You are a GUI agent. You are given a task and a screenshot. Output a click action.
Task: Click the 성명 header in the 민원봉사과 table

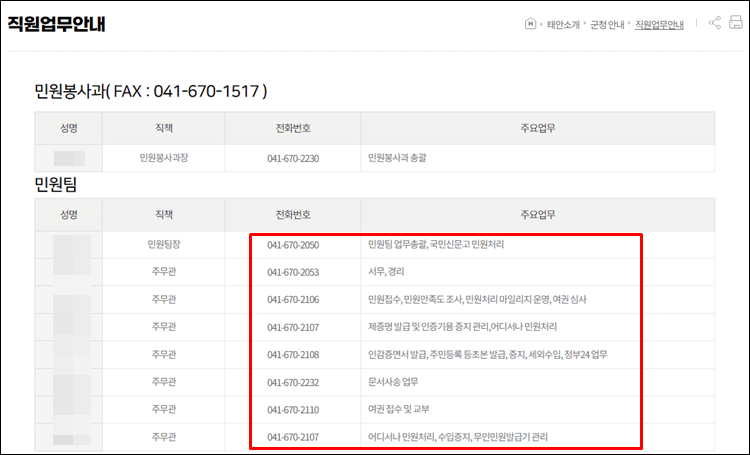[x=68, y=128]
